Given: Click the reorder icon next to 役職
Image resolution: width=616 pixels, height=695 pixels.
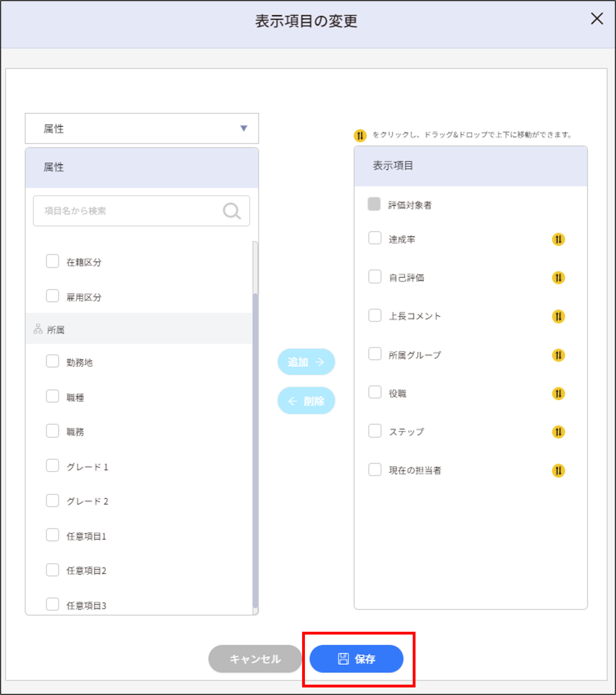Looking at the screenshot, I should pyautogui.click(x=557, y=393).
